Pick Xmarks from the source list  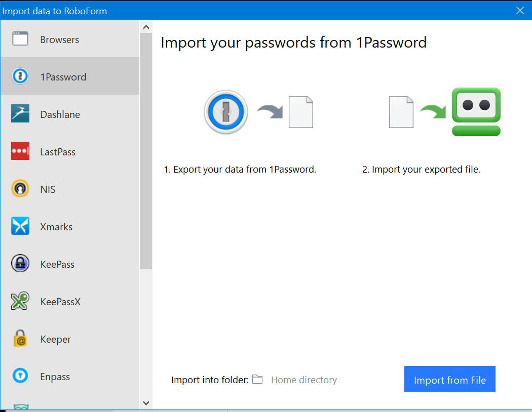coord(70,226)
